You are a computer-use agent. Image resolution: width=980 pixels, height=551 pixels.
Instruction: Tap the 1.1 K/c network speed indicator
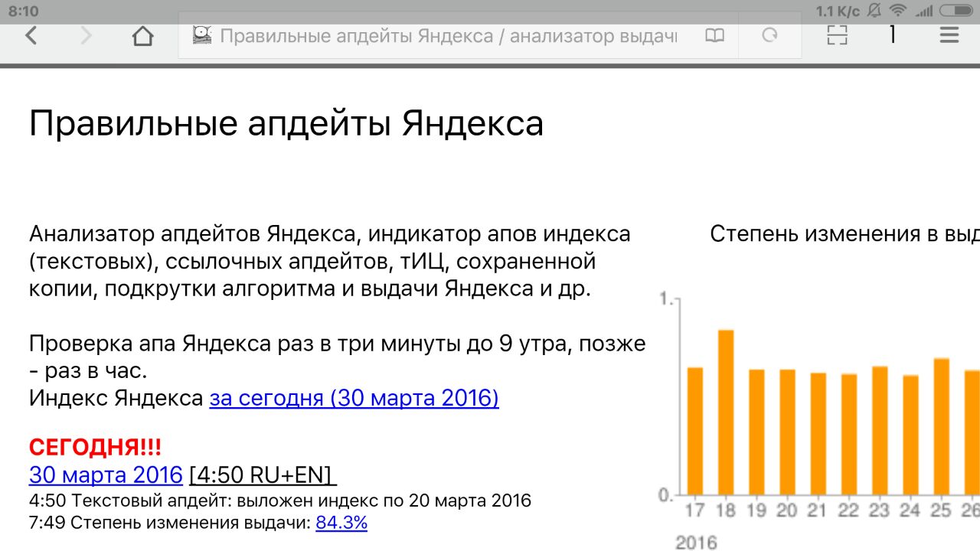click(x=838, y=11)
